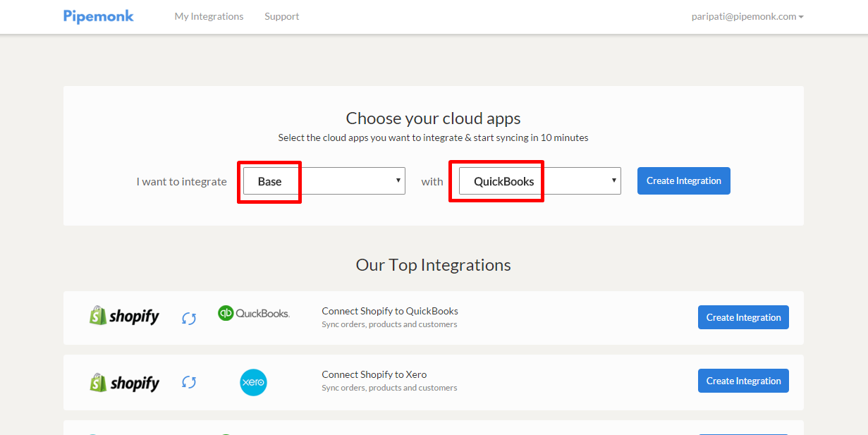868x435 pixels.
Task: Click the Xero logo
Action: [253, 382]
